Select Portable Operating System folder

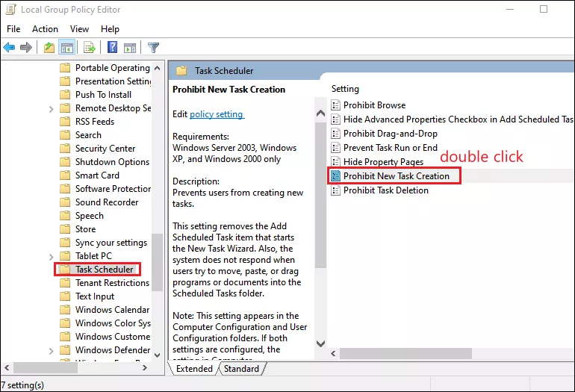click(112, 68)
